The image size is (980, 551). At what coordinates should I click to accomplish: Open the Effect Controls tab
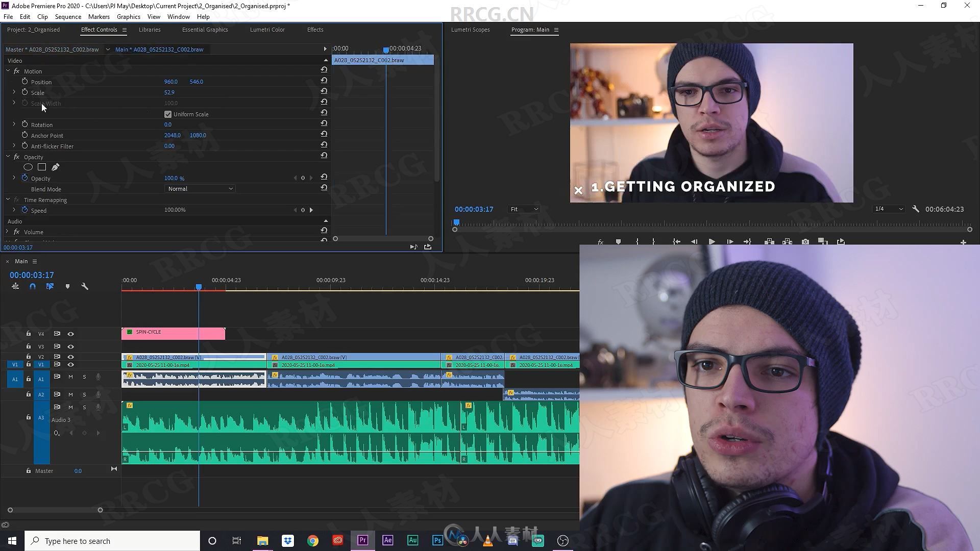[99, 30]
